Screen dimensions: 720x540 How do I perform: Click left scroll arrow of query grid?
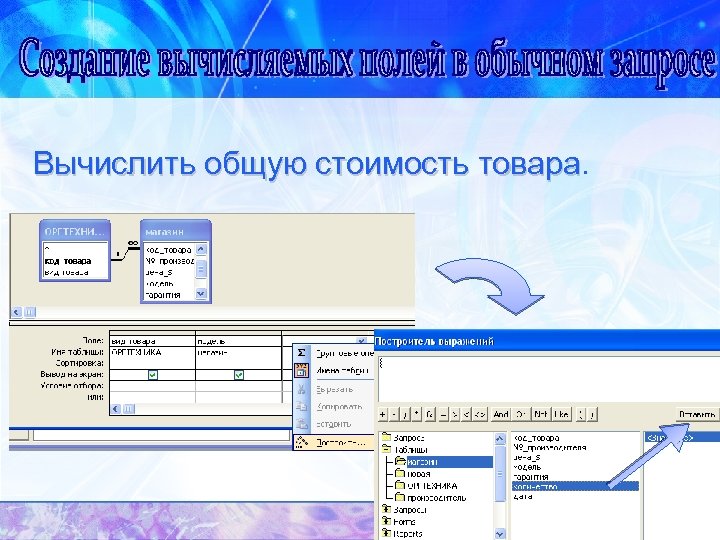point(116,409)
